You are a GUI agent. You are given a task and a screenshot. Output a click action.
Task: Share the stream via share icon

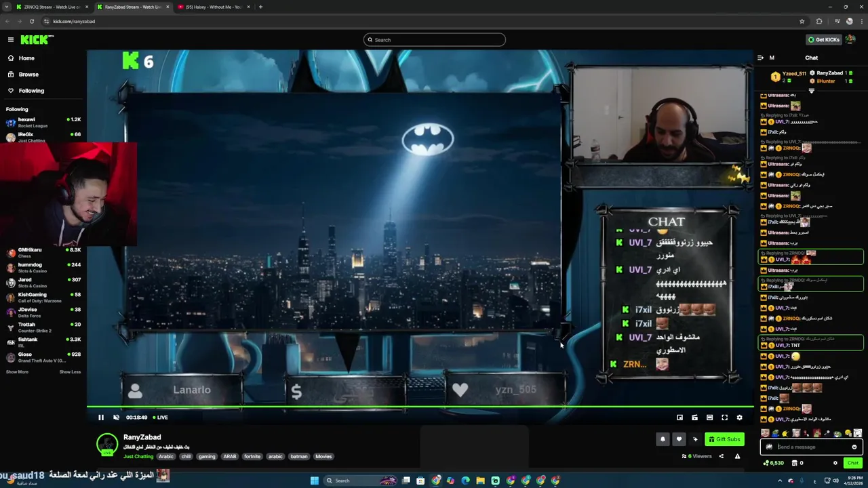click(722, 456)
